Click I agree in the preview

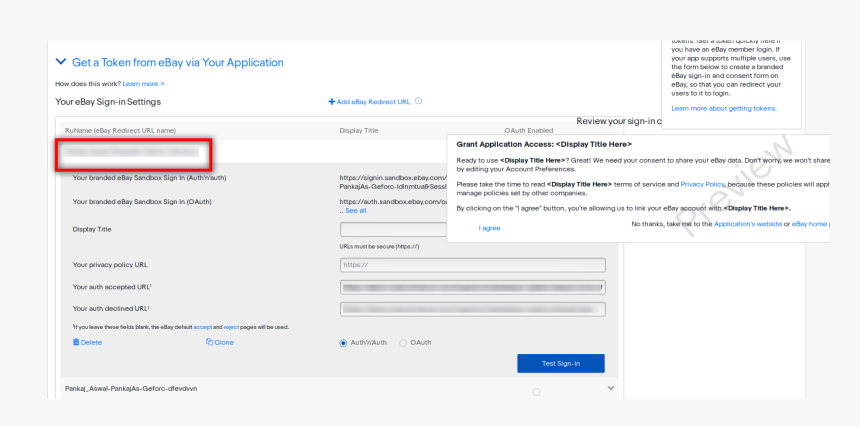(489, 228)
